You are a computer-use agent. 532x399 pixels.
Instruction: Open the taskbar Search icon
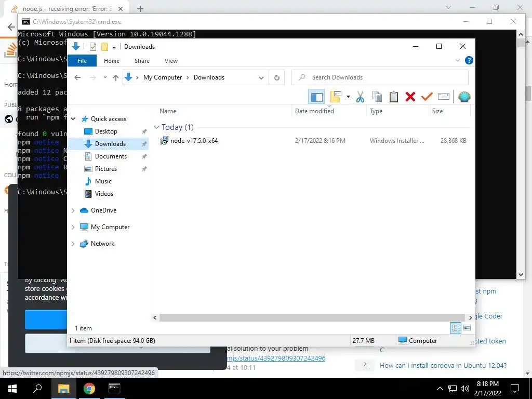pyautogui.click(x=37, y=389)
